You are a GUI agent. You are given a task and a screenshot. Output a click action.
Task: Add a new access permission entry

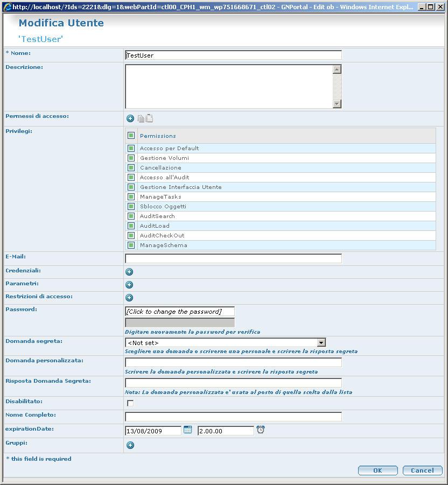pyautogui.click(x=130, y=118)
